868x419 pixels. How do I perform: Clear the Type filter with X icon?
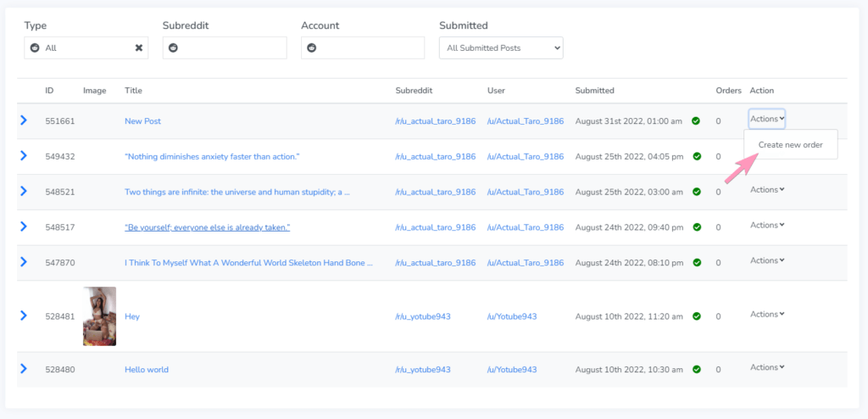coord(139,48)
